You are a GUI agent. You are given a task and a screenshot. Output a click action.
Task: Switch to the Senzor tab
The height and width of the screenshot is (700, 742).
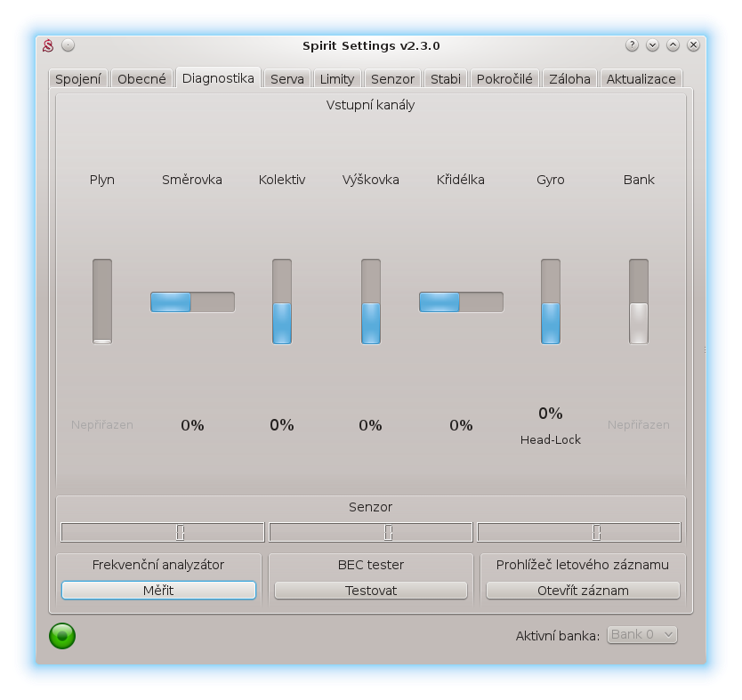[x=392, y=78]
